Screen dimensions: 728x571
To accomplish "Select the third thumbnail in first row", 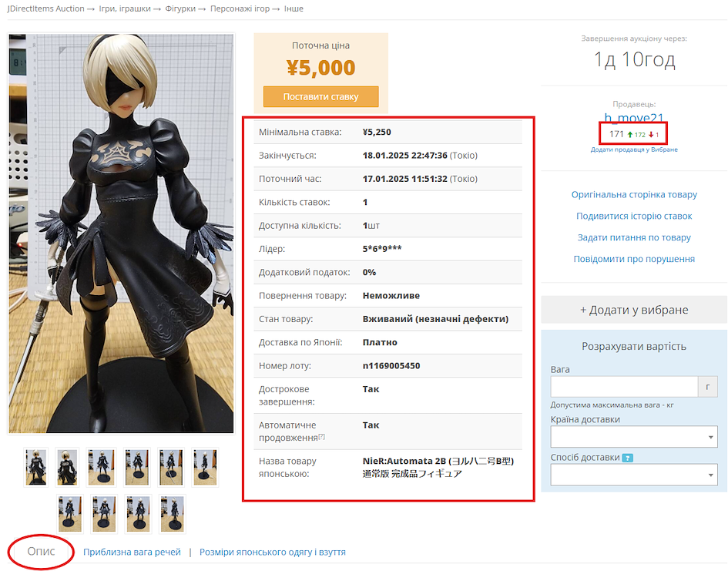I will [x=101, y=467].
